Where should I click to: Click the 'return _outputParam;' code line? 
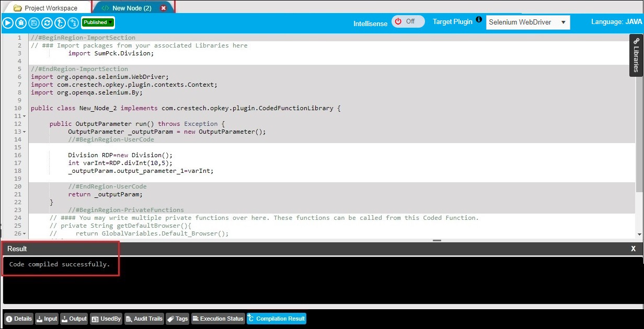tap(105, 194)
